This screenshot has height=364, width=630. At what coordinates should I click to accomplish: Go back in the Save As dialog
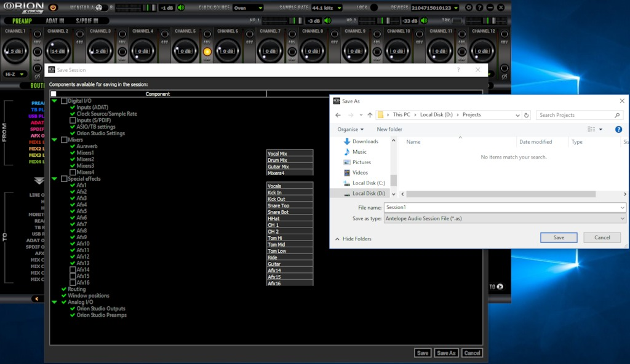tap(338, 115)
